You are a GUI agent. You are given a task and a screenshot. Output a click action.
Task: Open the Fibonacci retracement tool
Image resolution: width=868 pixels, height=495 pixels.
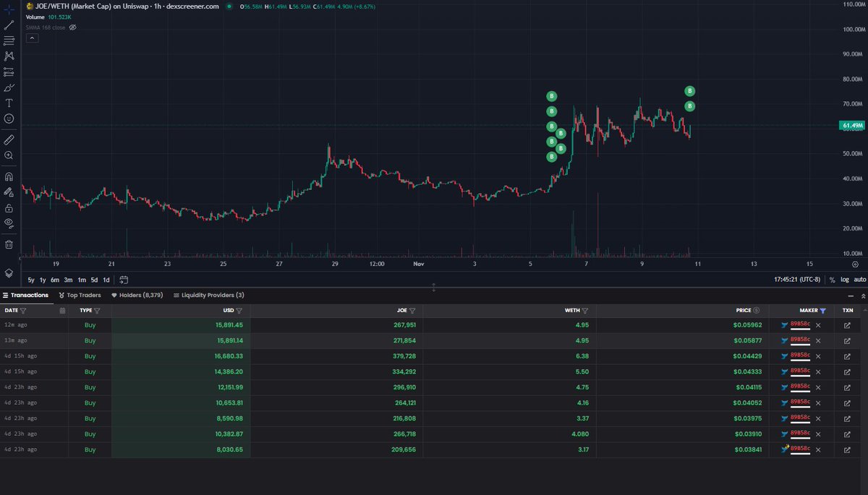tap(9, 40)
